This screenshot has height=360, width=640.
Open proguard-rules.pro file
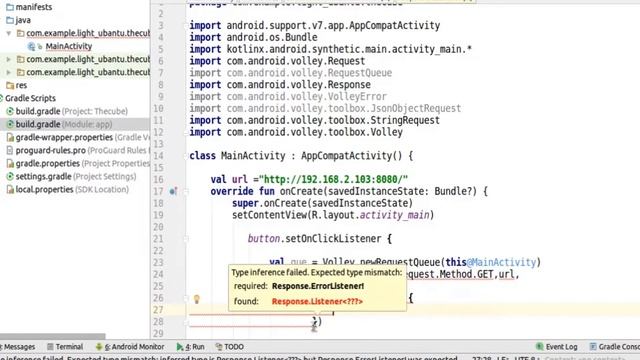(x=83, y=151)
